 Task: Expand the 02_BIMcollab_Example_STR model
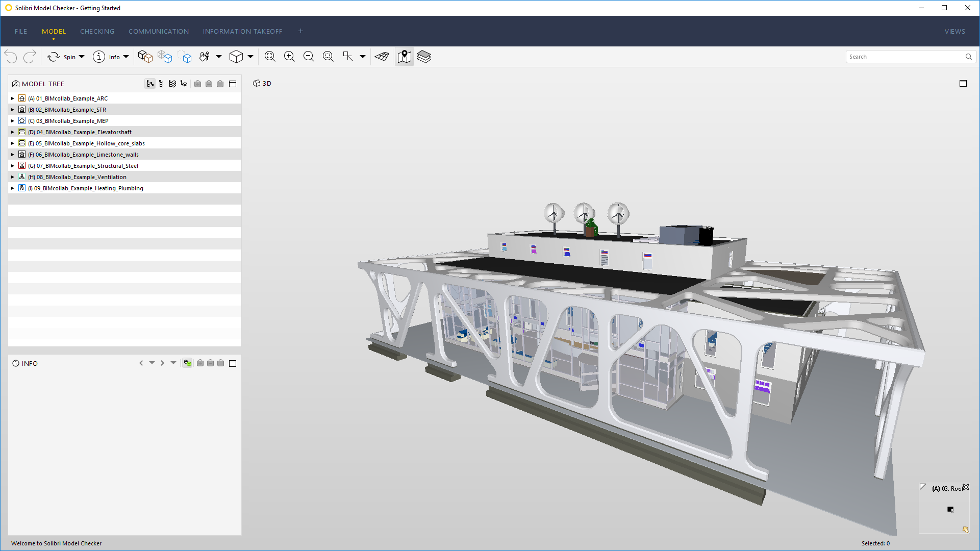13,110
